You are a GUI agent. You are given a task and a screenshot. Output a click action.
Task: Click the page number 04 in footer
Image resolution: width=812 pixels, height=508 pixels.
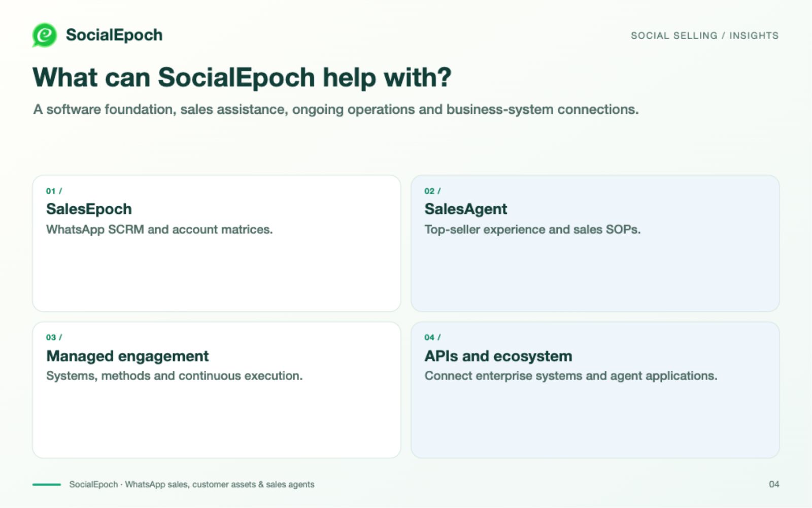pos(774,484)
